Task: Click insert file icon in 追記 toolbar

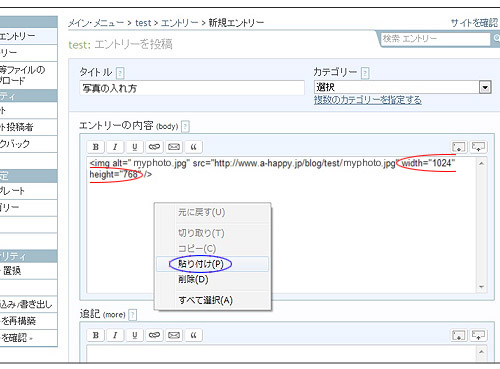Action: pos(478,335)
